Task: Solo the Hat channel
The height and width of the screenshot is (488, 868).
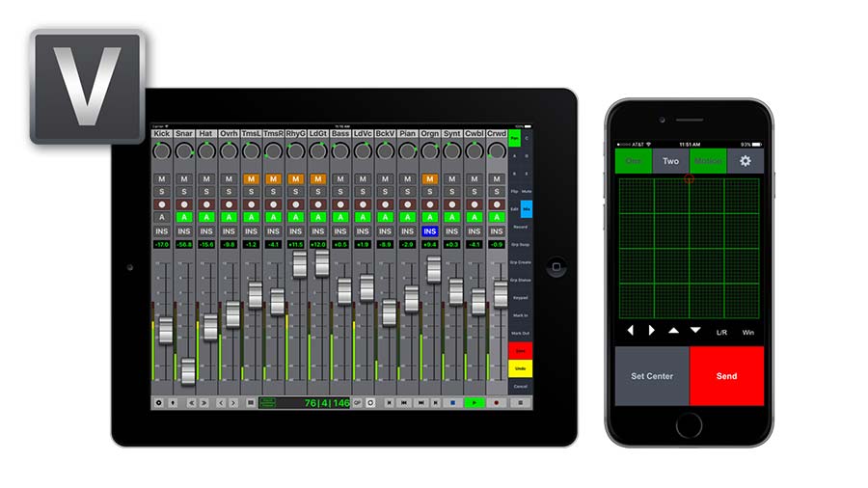Action: 206,191
